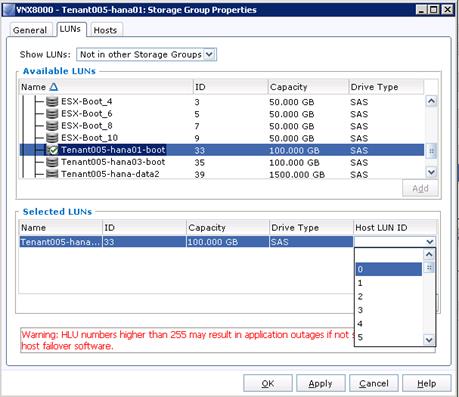Click the ESX-Boot_8 LUN disk icon
459x397 pixels.
tap(52, 126)
